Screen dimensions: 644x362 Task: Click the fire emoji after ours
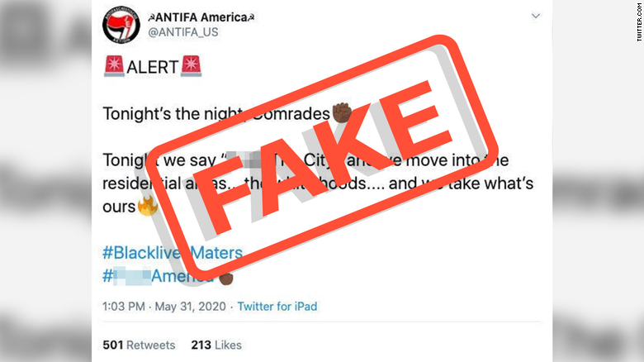pyautogui.click(x=148, y=206)
